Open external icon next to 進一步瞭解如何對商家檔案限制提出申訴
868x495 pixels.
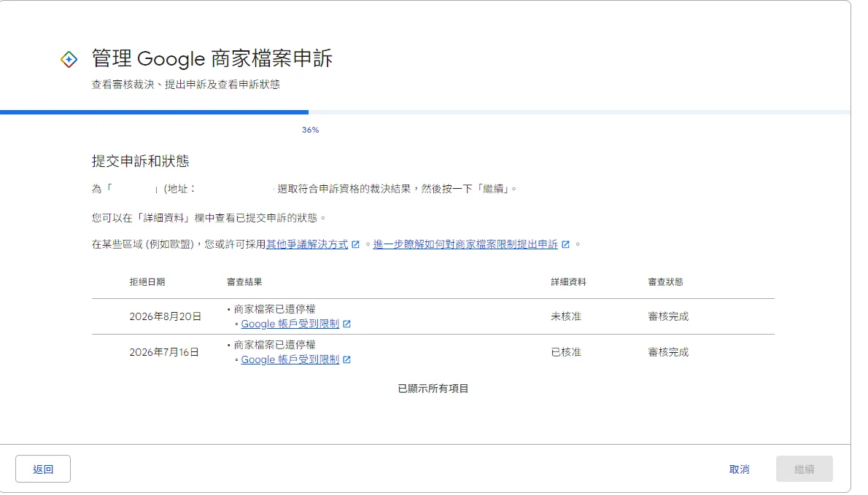[565, 244]
